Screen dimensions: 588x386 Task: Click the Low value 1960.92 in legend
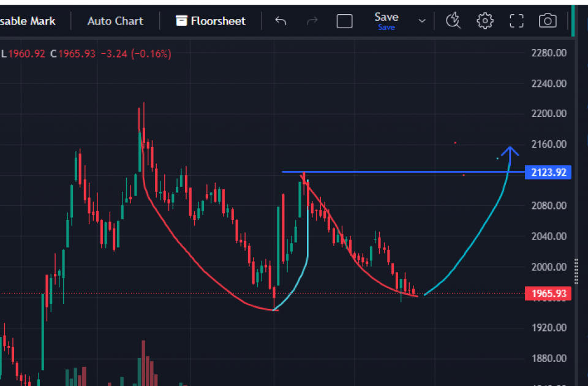(26, 54)
